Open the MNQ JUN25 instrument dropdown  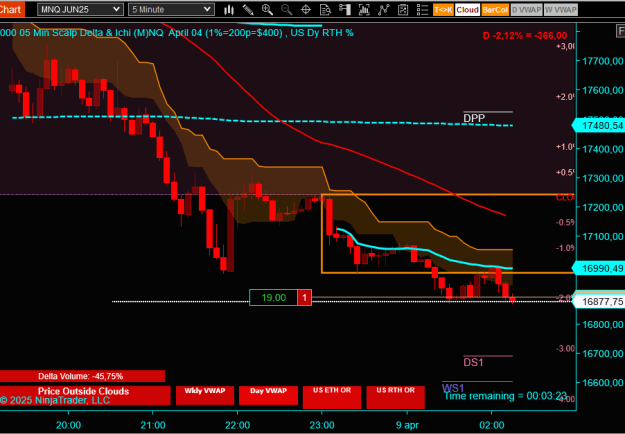[80, 9]
